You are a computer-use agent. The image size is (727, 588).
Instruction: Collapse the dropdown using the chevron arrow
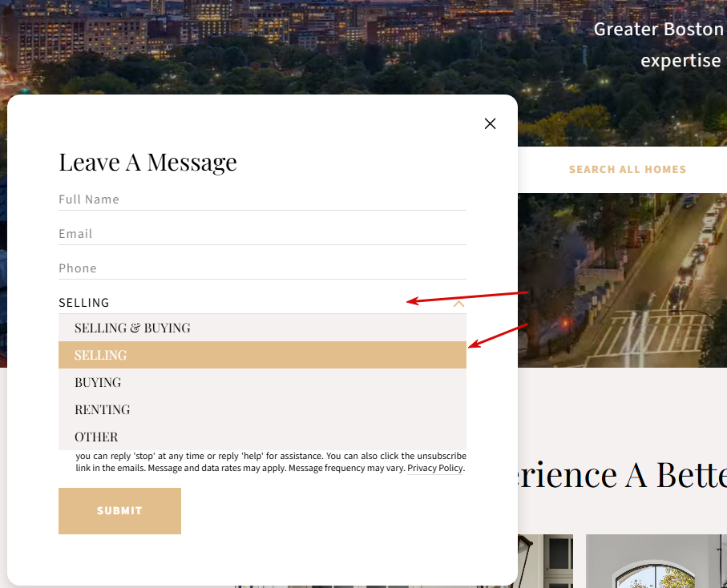point(458,304)
